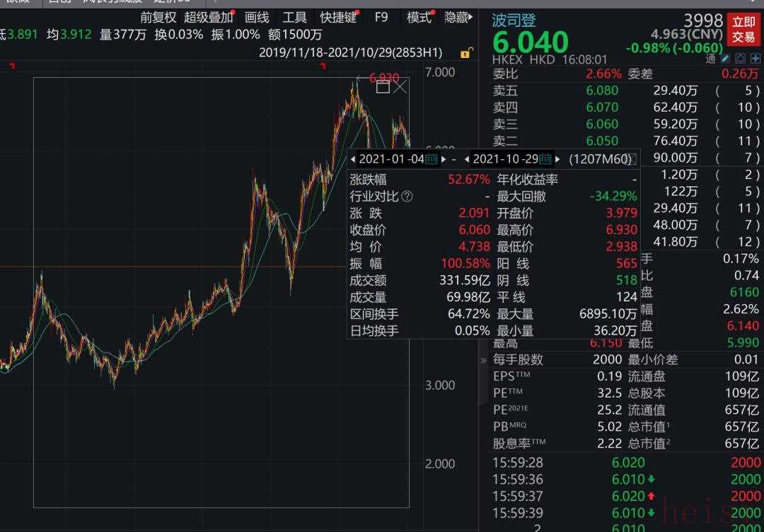The height and width of the screenshot is (532, 764).
Task: Click the 股息率 TTM value 2.22
Action: click(610, 444)
